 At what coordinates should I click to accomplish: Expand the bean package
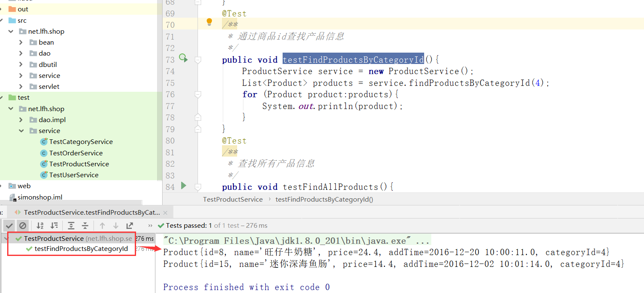pos(21,42)
